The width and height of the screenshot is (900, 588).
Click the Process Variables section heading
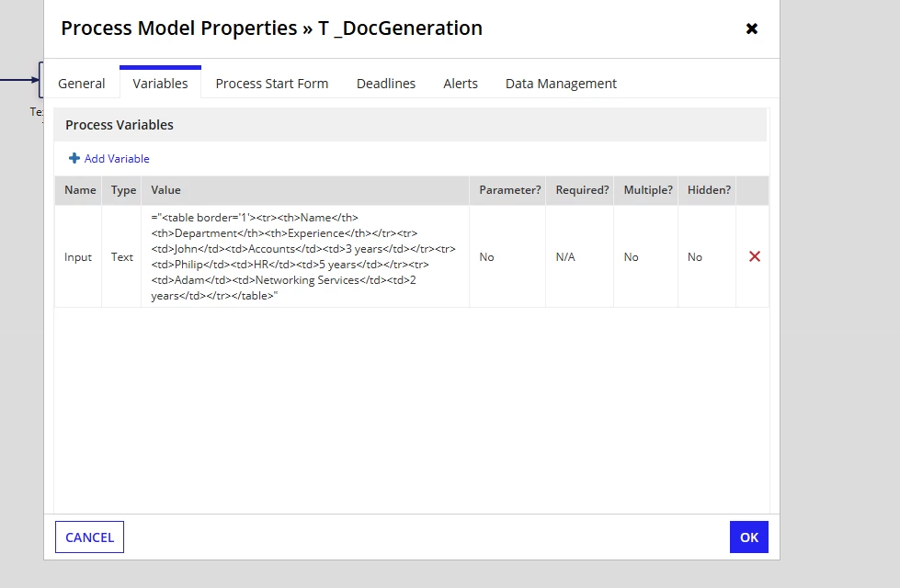pos(120,125)
